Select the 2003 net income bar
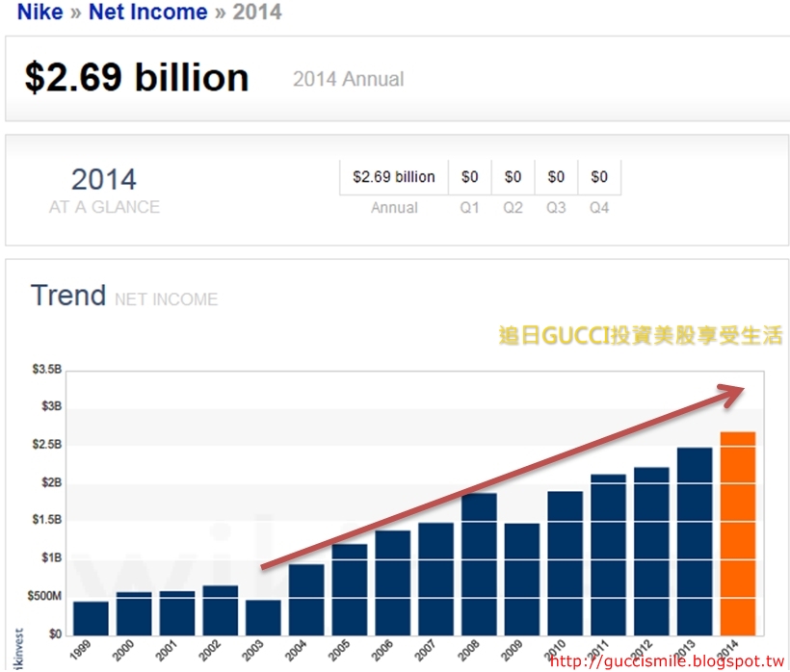The width and height of the screenshot is (790, 672). coord(264,618)
